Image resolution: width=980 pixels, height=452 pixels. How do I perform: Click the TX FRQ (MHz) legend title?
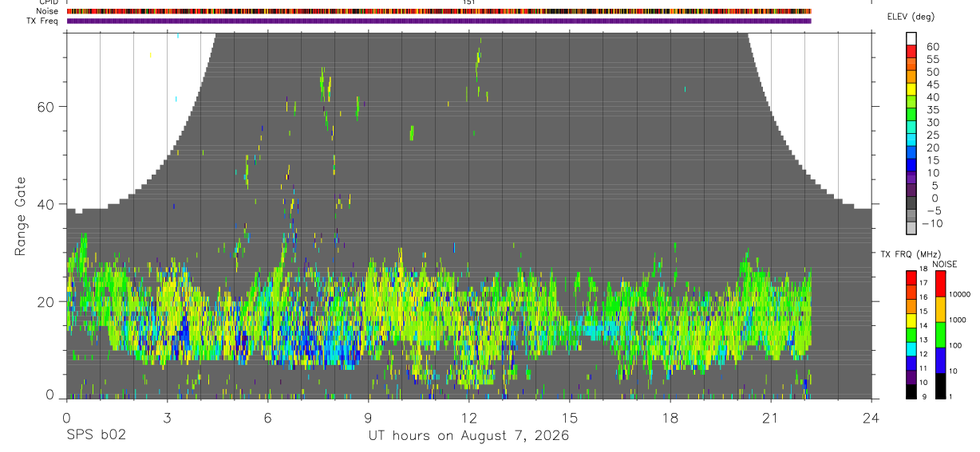(x=907, y=254)
